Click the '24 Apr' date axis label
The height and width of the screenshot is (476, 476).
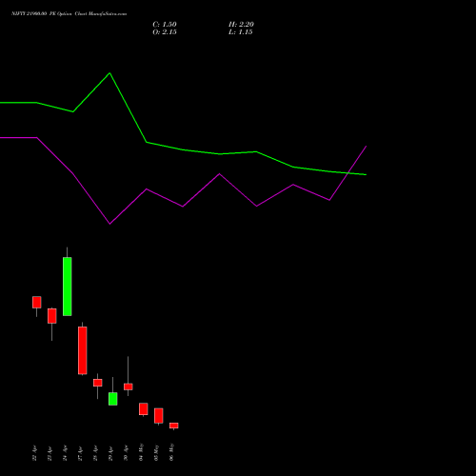click(66, 453)
